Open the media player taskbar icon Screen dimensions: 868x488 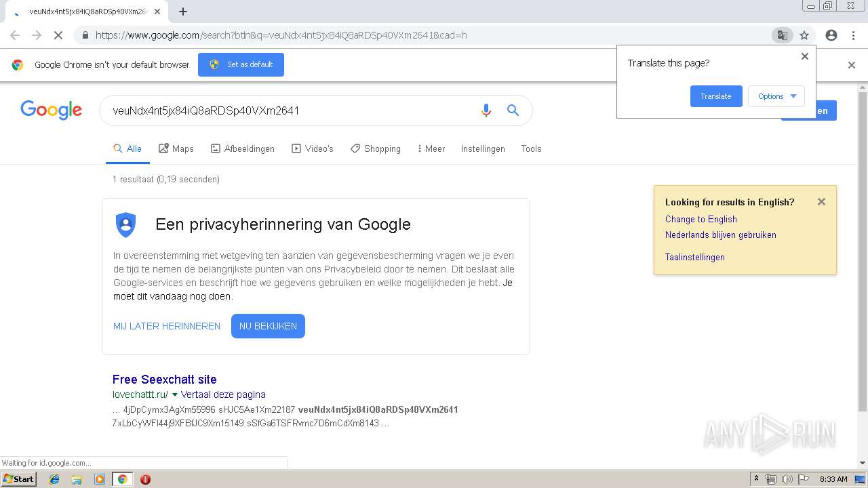pos(100,479)
